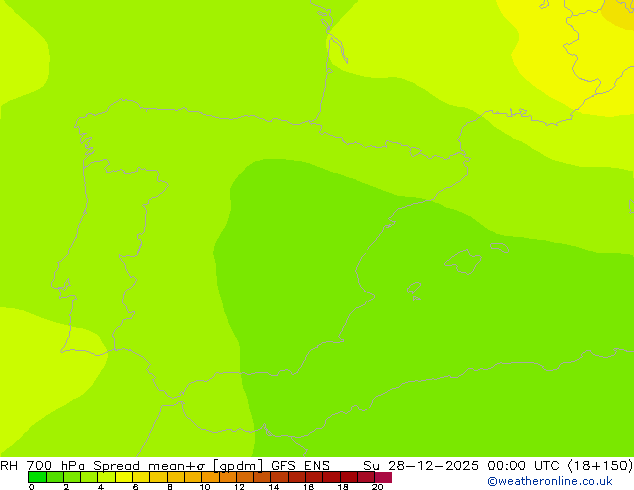
Task: Click the 'RH 700 hPa Spread' title text
Action: [x=70, y=465]
